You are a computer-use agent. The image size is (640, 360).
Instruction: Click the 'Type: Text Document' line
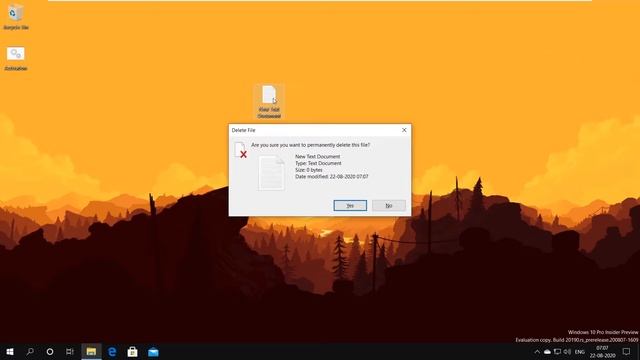318,163
